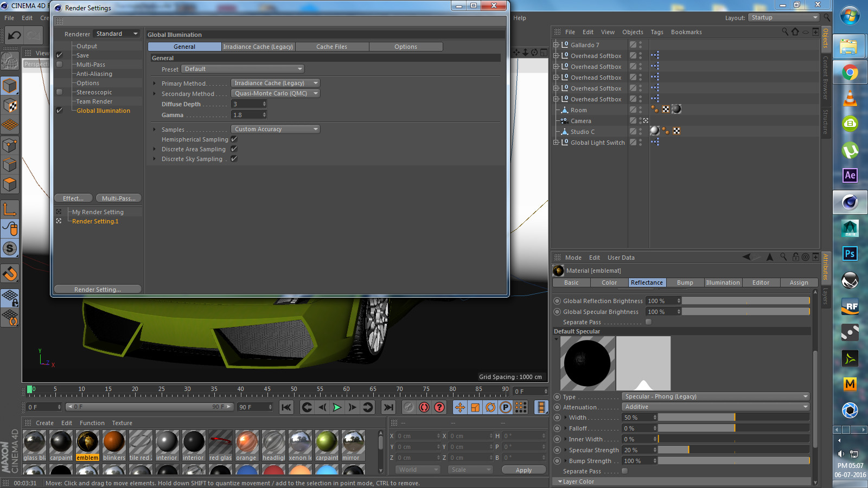
Task: Switch to the material Color tab
Action: click(609, 282)
